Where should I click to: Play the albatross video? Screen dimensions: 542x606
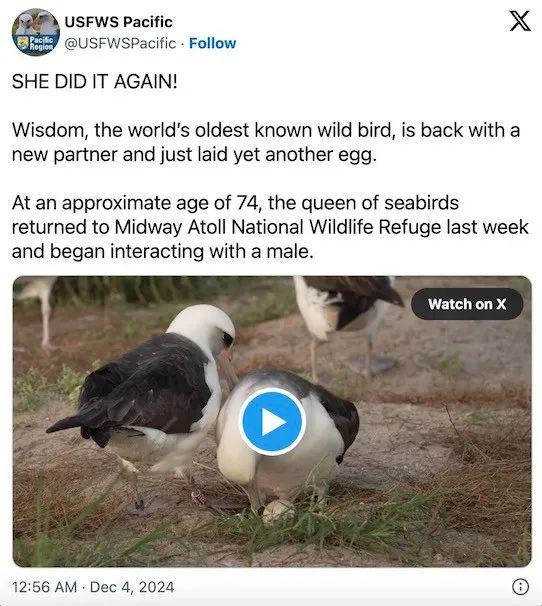click(272, 422)
